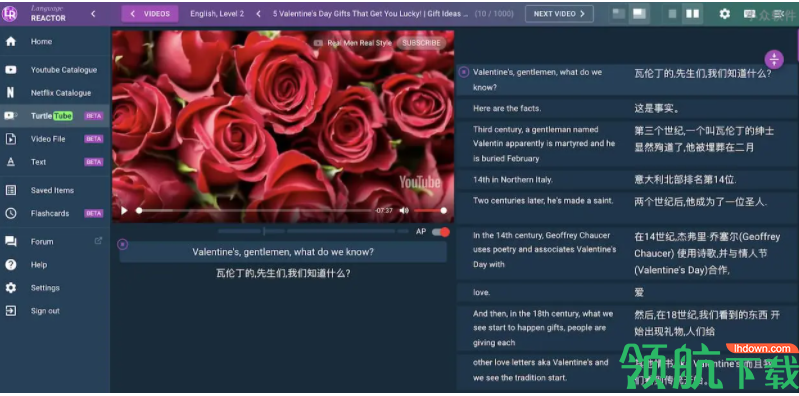The width and height of the screenshot is (799, 396).
Task: Go back with the VIDEOS button
Action: pyautogui.click(x=150, y=14)
